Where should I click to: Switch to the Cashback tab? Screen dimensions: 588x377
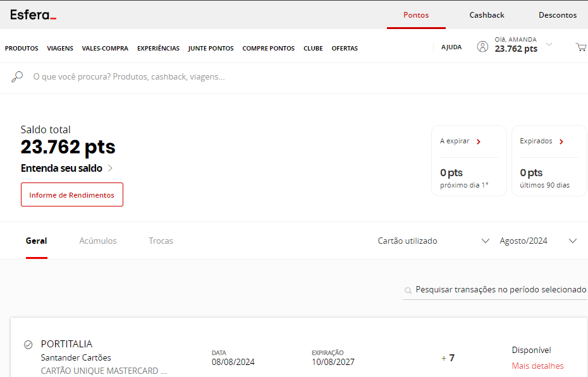[x=486, y=15]
